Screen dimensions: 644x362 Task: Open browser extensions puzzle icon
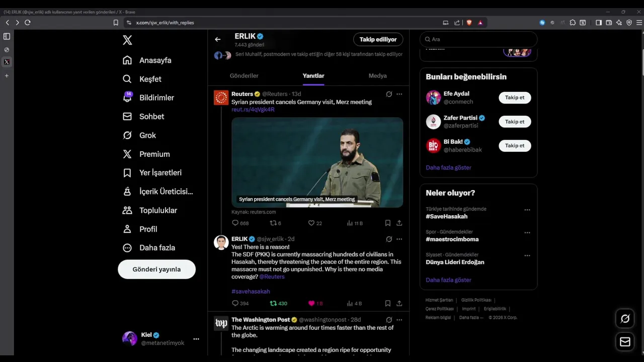tap(573, 23)
